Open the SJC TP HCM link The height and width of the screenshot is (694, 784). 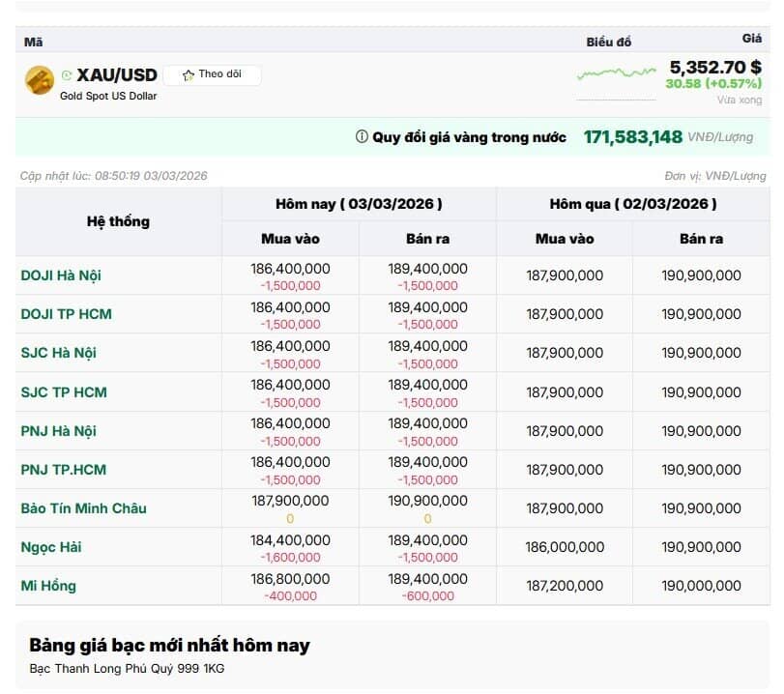64,392
